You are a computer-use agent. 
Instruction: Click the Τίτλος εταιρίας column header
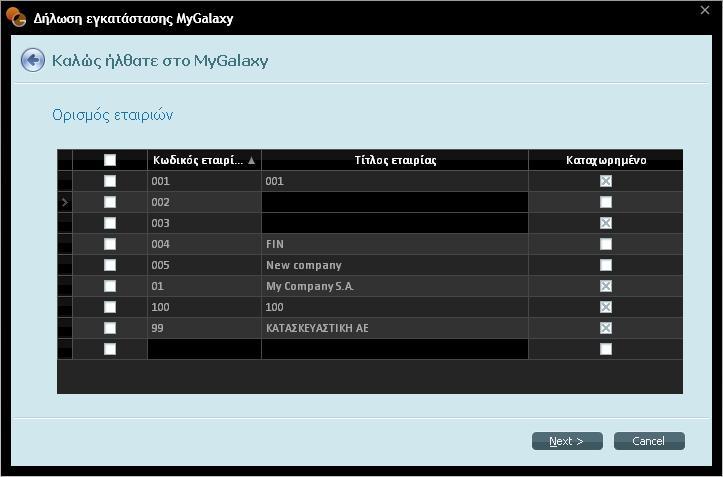395,160
